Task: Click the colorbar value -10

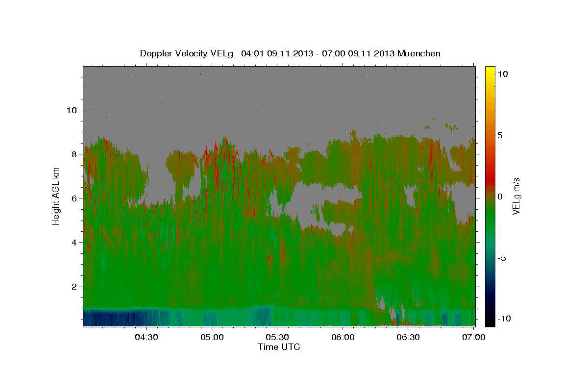Action: tap(504, 318)
